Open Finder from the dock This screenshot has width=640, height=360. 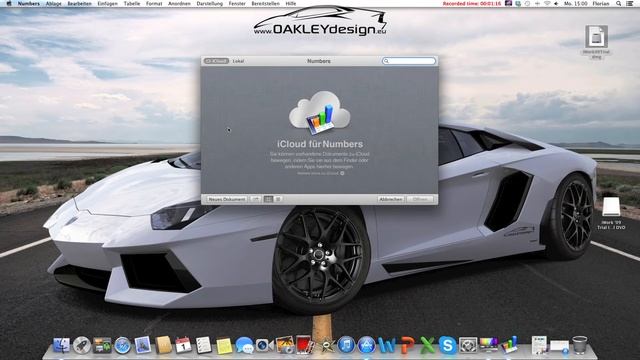click(62, 345)
